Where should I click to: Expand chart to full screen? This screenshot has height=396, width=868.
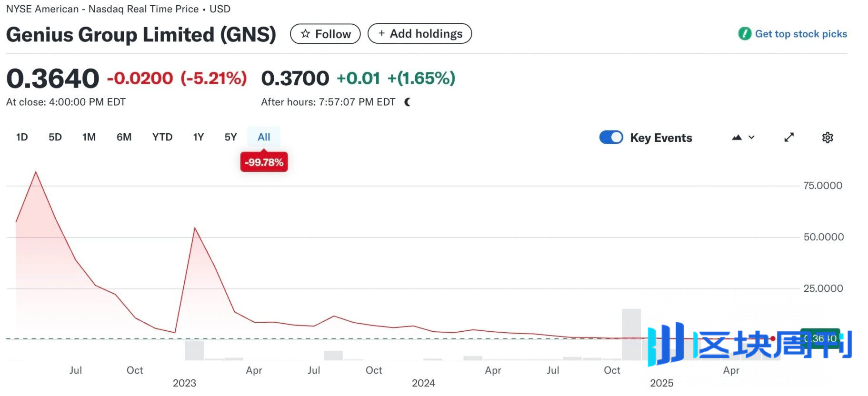[x=789, y=137]
